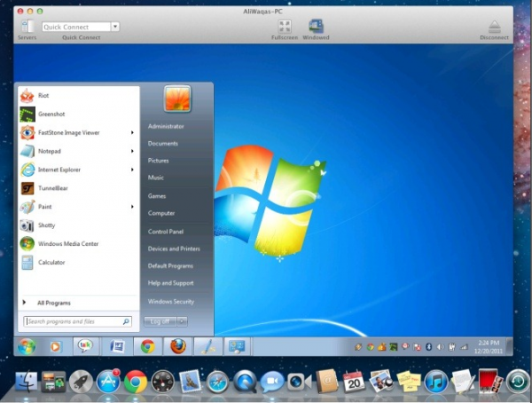Click the network signal tray icon
Viewport: 532px width, 403px height.
(464, 347)
